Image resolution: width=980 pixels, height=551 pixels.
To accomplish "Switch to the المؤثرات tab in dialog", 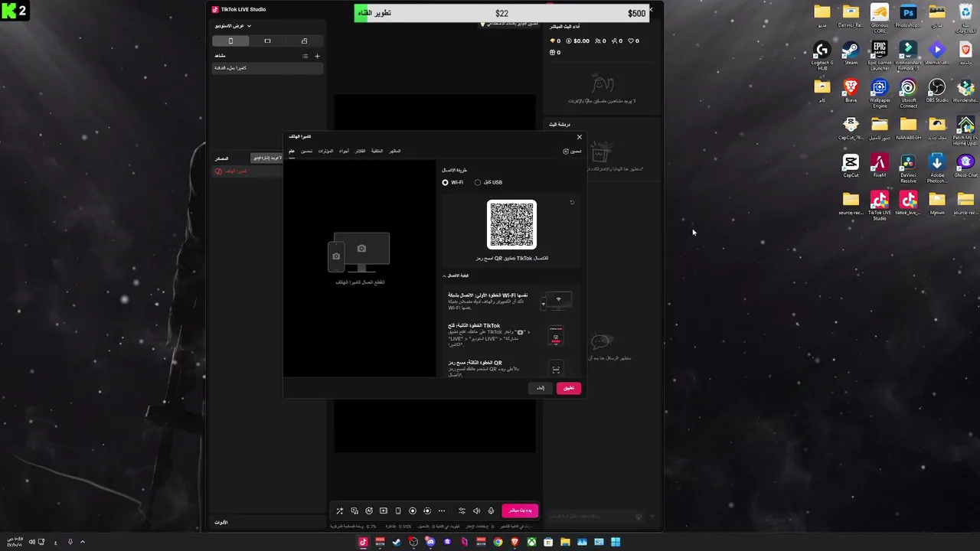I will coord(325,151).
